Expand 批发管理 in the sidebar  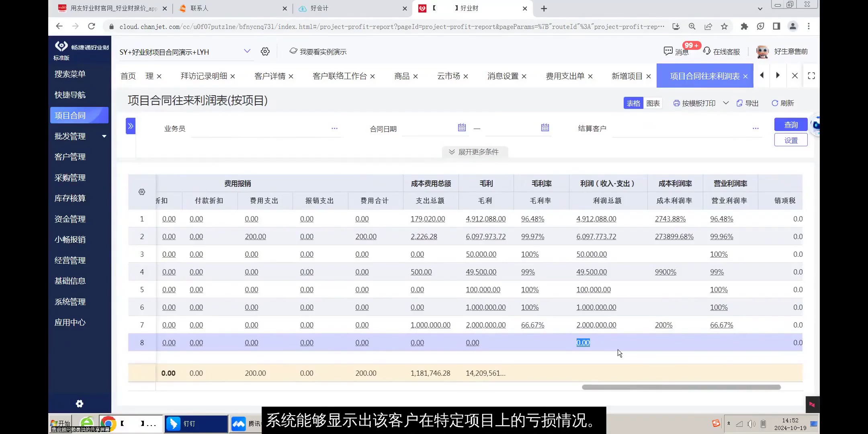click(x=70, y=136)
